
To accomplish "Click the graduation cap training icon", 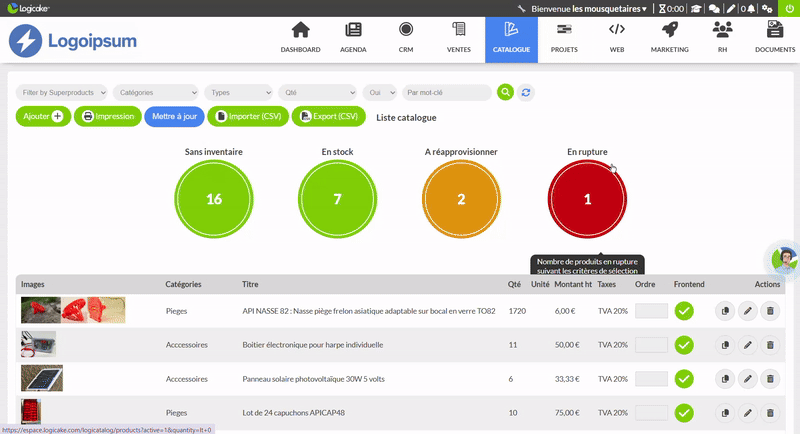I will click(x=696, y=8).
